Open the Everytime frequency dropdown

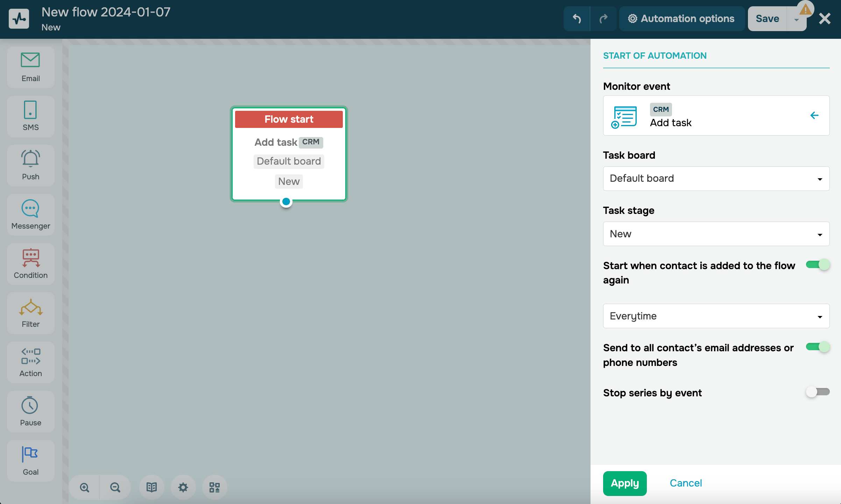click(716, 316)
